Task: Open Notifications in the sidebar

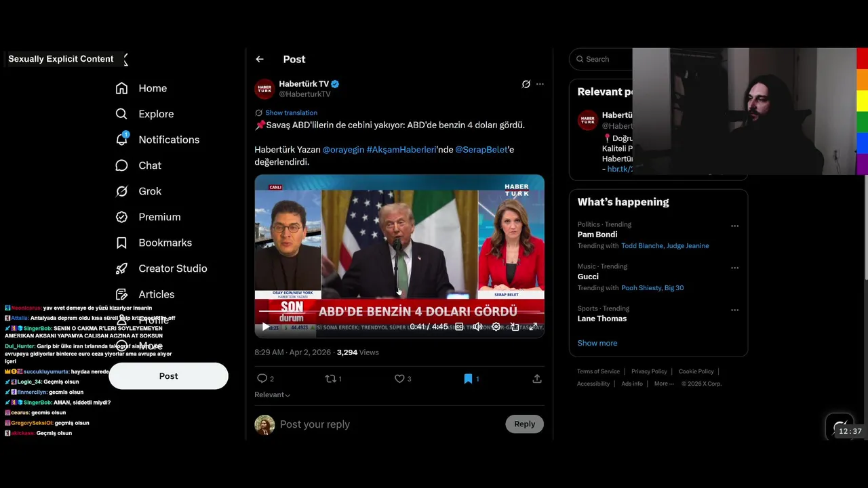Action: 157,140
